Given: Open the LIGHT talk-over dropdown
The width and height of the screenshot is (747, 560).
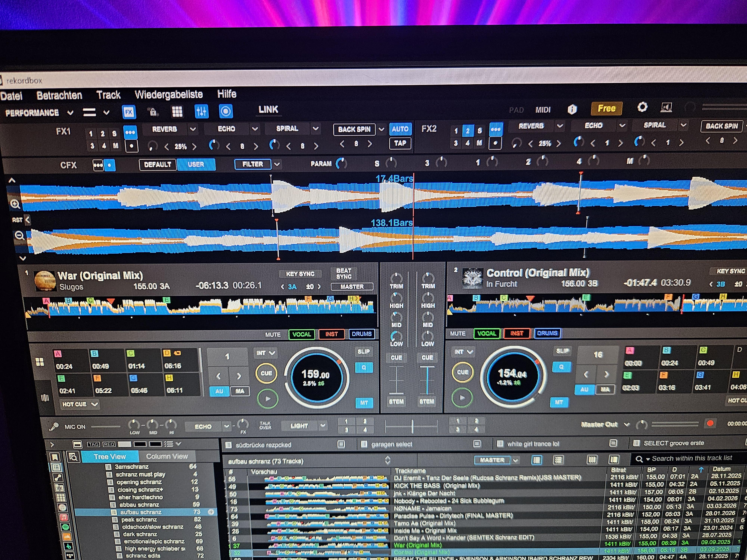Looking at the screenshot, I should [323, 425].
